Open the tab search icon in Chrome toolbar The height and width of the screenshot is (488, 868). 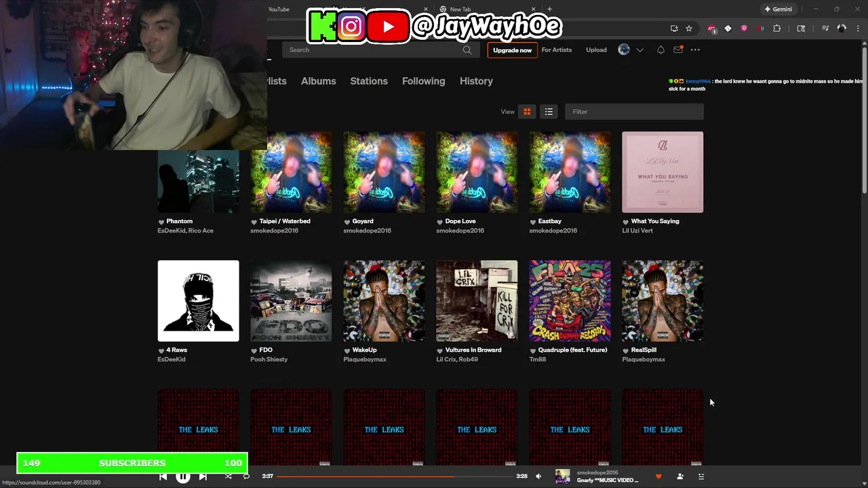point(801,28)
